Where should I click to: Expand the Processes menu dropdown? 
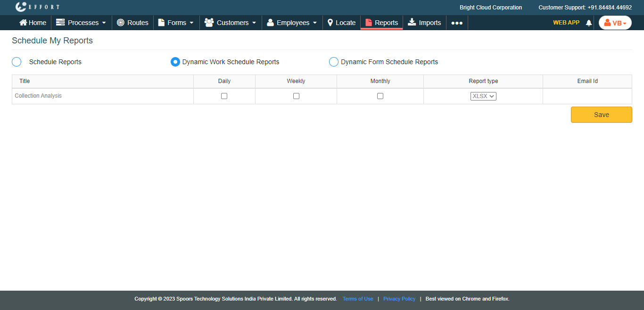[x=81, y=23]
